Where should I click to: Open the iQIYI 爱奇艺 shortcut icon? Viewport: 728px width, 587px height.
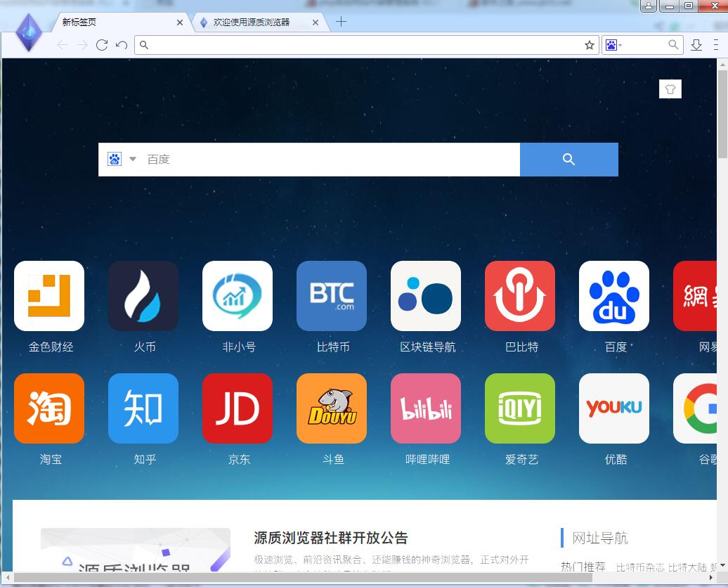[520, 408]
